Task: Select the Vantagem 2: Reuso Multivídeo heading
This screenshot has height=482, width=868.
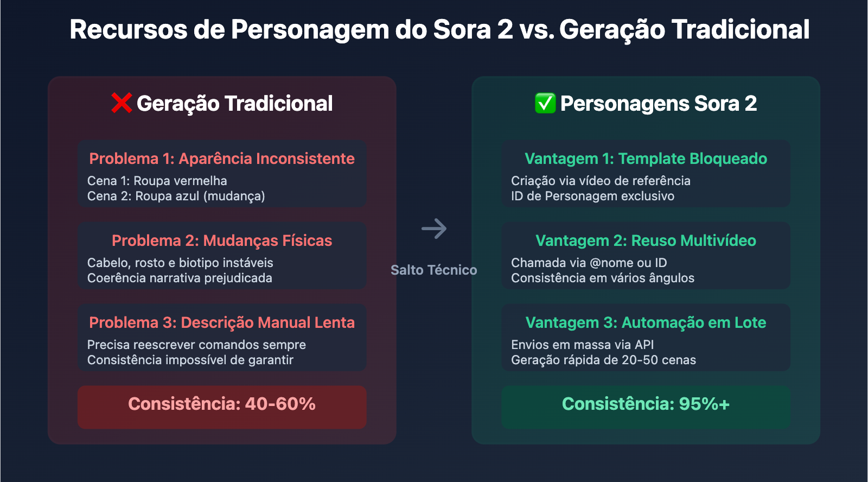Action: 646,240
